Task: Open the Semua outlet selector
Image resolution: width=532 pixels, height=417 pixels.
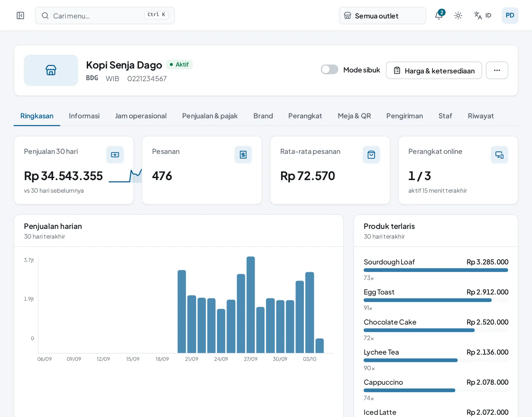Action: click(x=382, y=16)
